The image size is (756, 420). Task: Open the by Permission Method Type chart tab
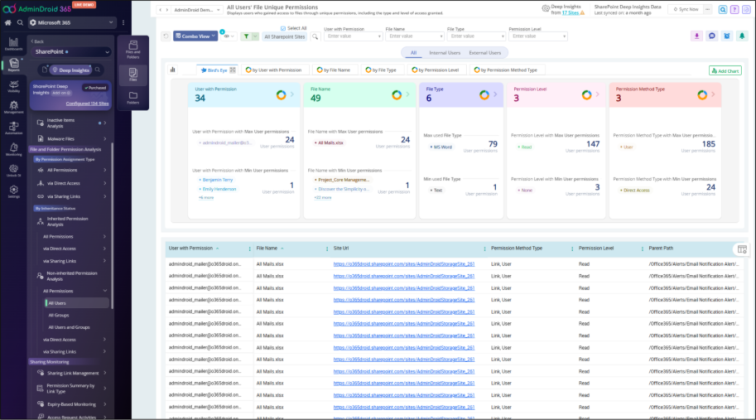tap(505, 70)
